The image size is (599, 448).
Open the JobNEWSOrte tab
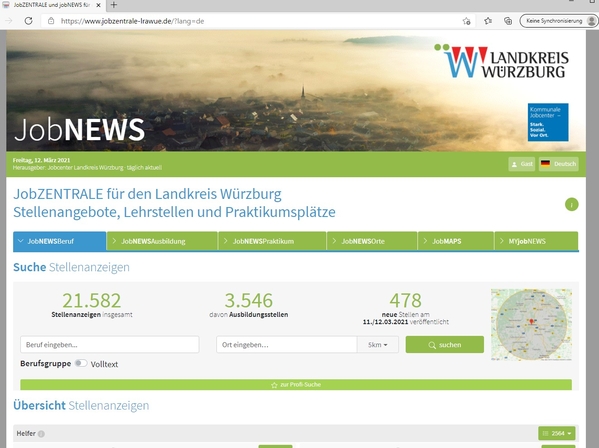click(x=372, y=241)
